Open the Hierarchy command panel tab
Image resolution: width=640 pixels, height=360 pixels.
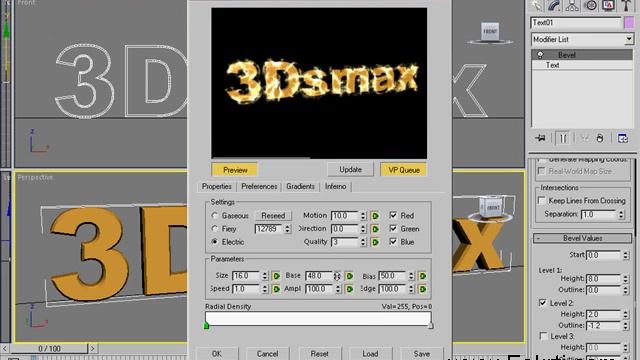coord(572,5)
